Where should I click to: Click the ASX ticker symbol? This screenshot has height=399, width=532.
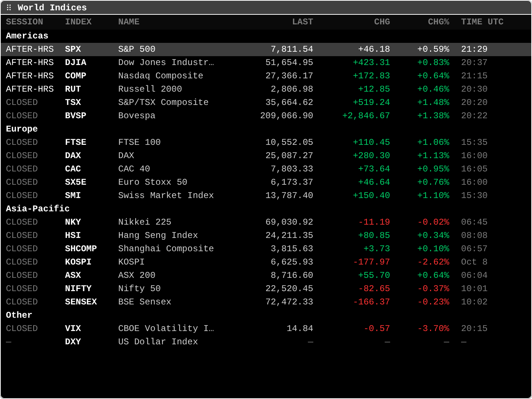point(73,275)
